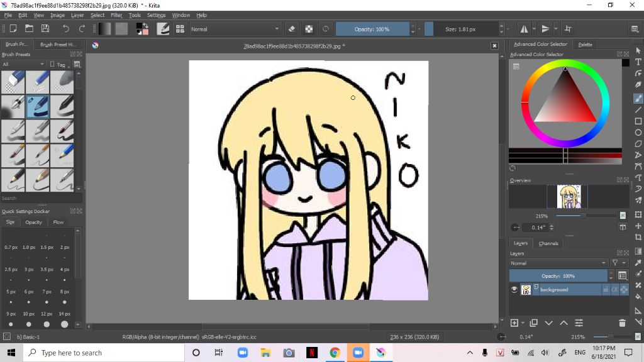Undo the last action
This screenshot has height=362, width=644.
click(65, 29)
